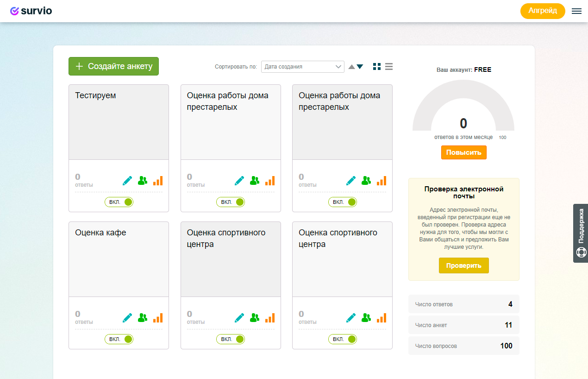The width and height of the screenshot is (588, 379).
Task: Click the pencil edit icon on Тестируем card
Action: click(x=127, y=181)
